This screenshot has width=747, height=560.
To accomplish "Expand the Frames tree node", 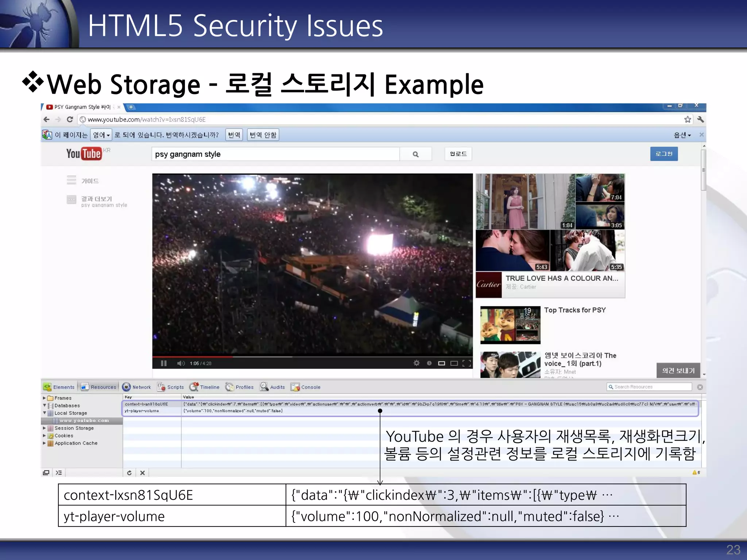I will pos(44,398).
